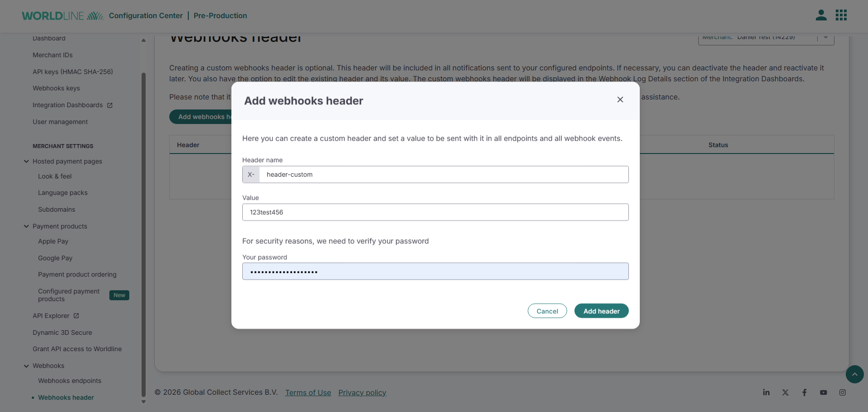Collapse the Payment products section

[26, 226]
